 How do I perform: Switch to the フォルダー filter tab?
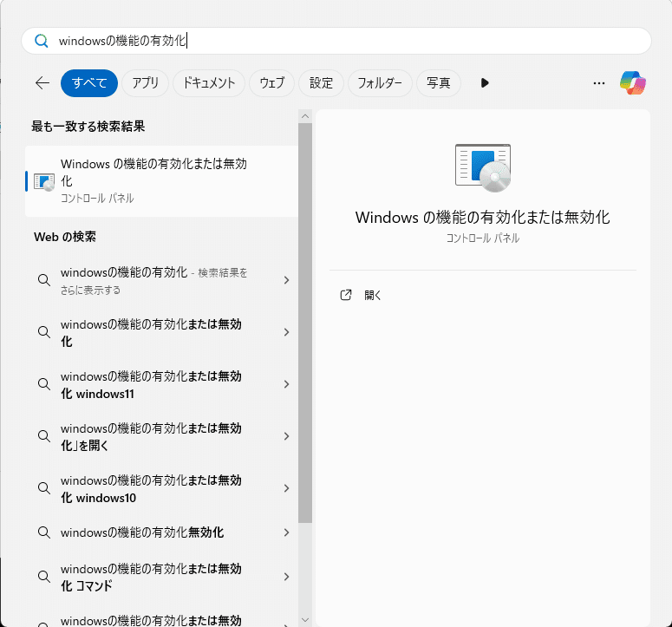(380, 82)
